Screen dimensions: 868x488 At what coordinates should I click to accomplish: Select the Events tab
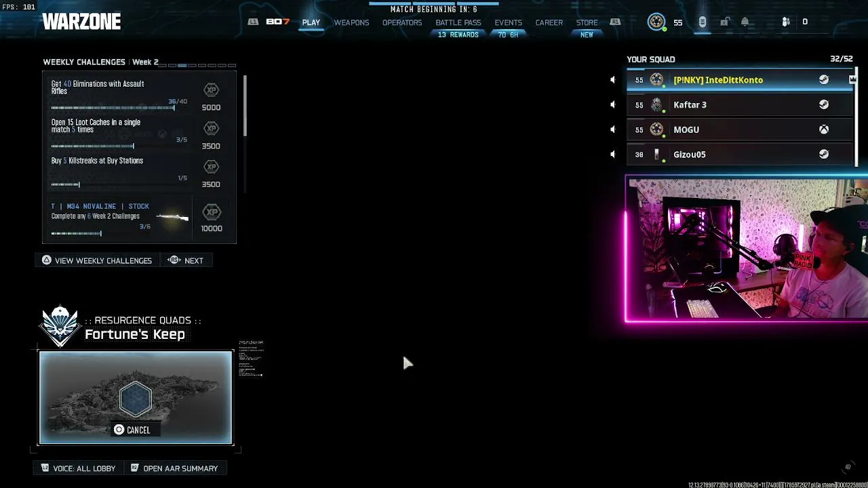pos(509,22)
